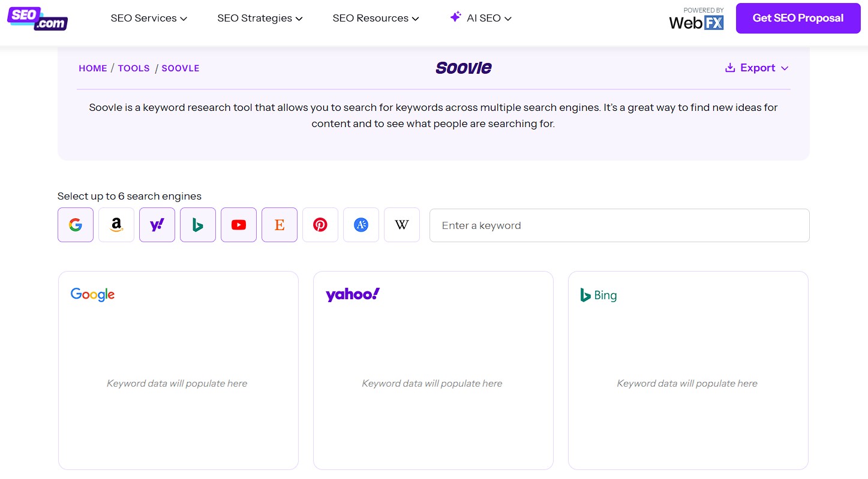Screen dimensions: 868x479
Task: Deselect the Google search engine
Action: [x=76, y=225]
